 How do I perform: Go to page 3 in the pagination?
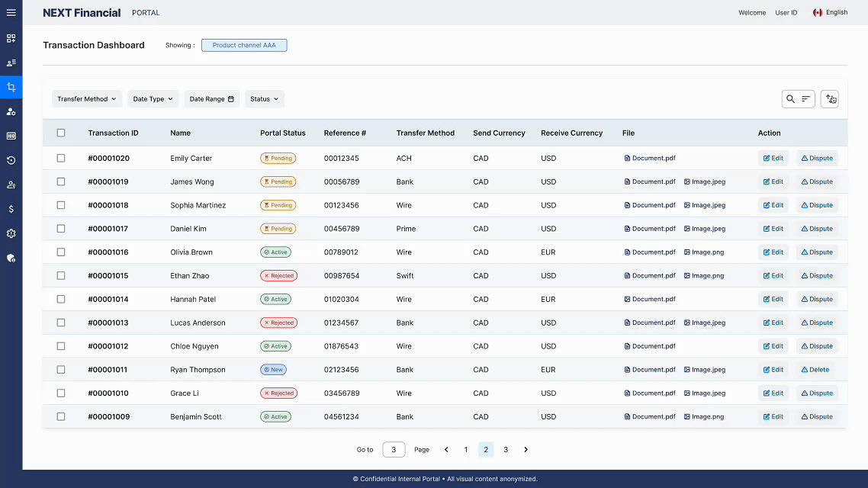point(506,450)
